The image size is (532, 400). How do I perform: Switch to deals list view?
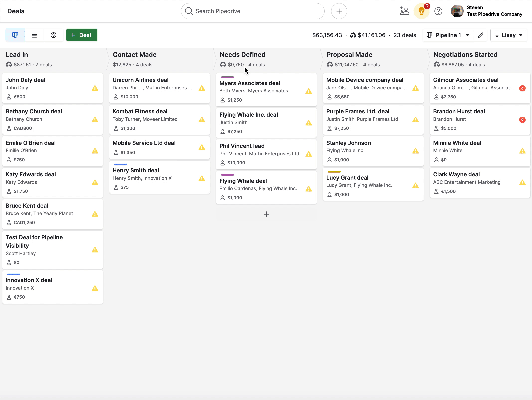34,35
